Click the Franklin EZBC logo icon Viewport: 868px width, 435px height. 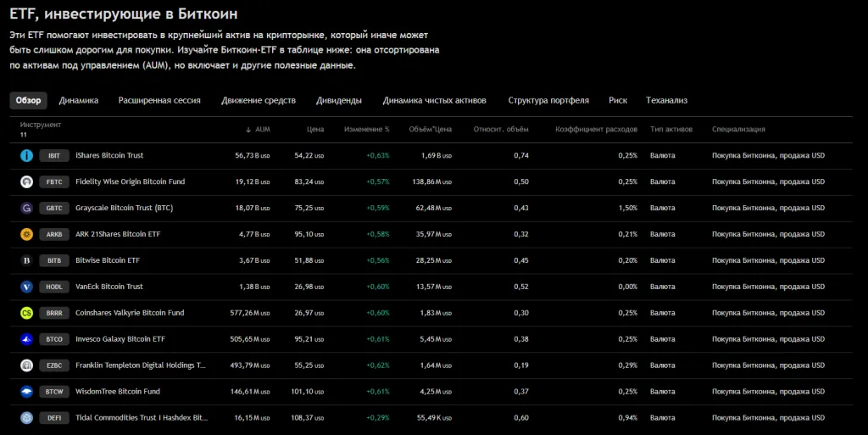coord(26,365)
